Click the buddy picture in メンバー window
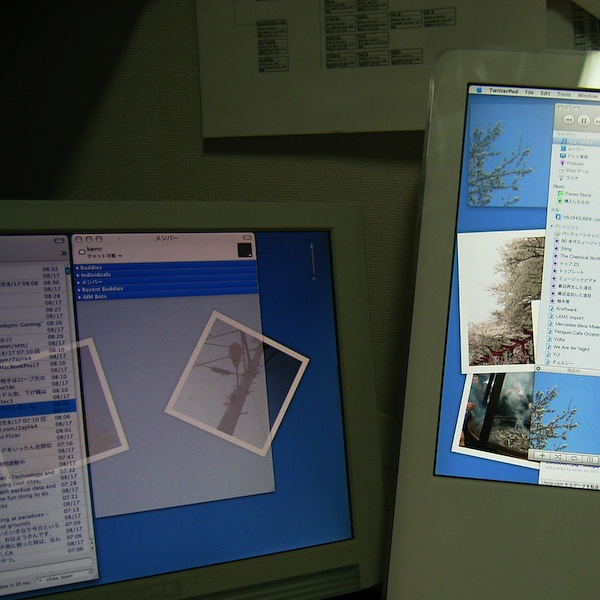Screen dimensions: 600x600 click(x=245, y=250)
